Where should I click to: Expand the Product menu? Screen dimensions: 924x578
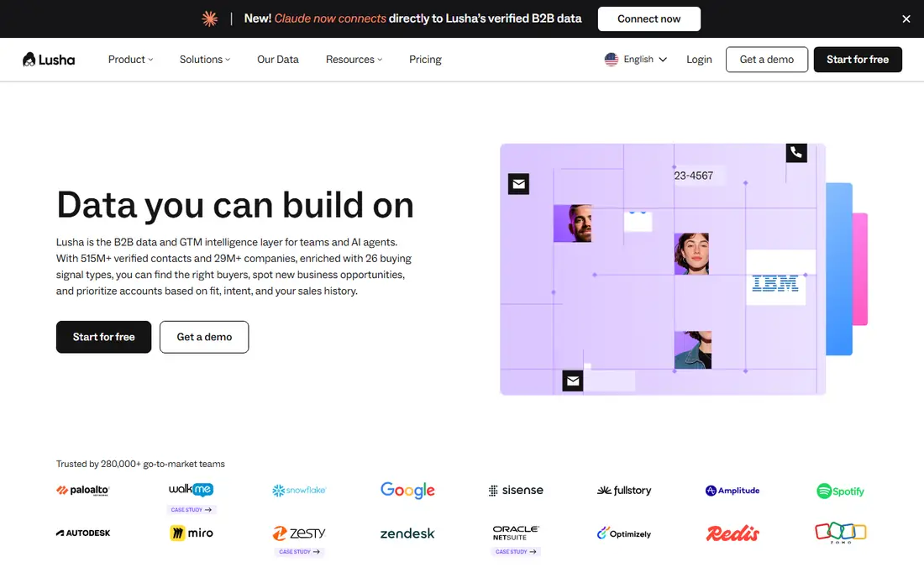pos(130,60)
